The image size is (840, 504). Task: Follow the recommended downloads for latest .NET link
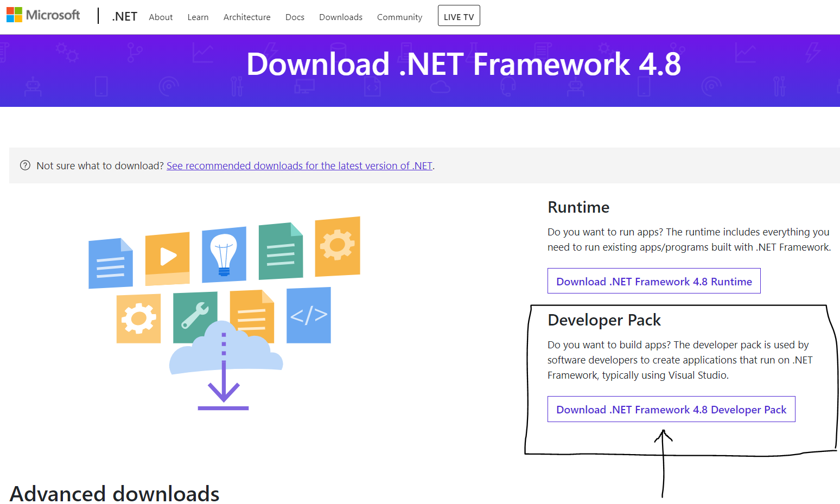[x=300, y=166]
